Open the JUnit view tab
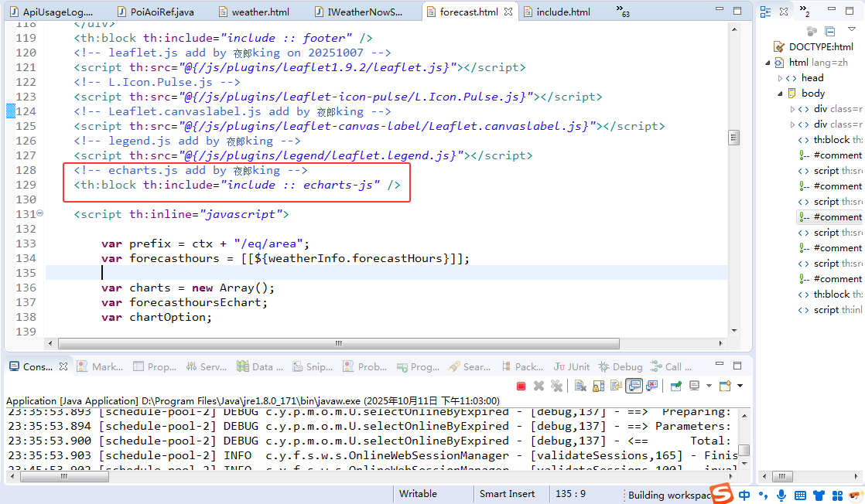Viewport: 865px width, 504px height. 572,366
